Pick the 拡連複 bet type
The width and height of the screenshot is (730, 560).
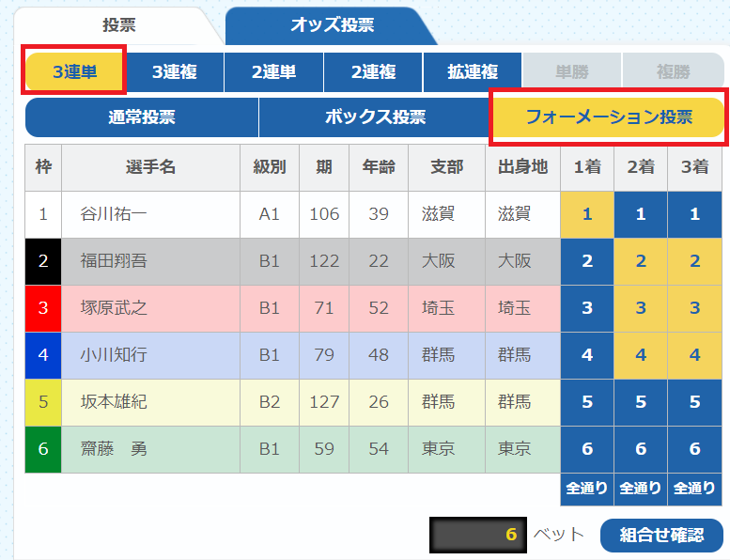(x=473, y=71)
